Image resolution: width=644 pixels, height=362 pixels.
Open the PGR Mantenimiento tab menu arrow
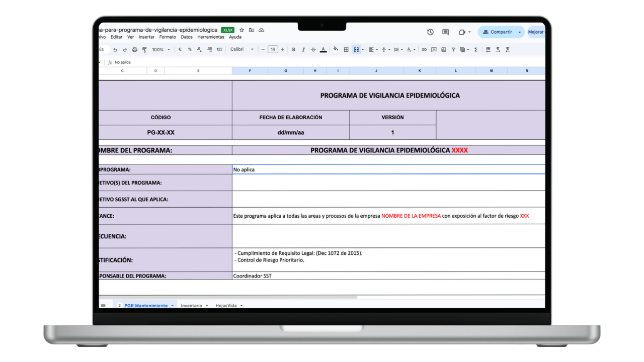click(x=173, y=305)
